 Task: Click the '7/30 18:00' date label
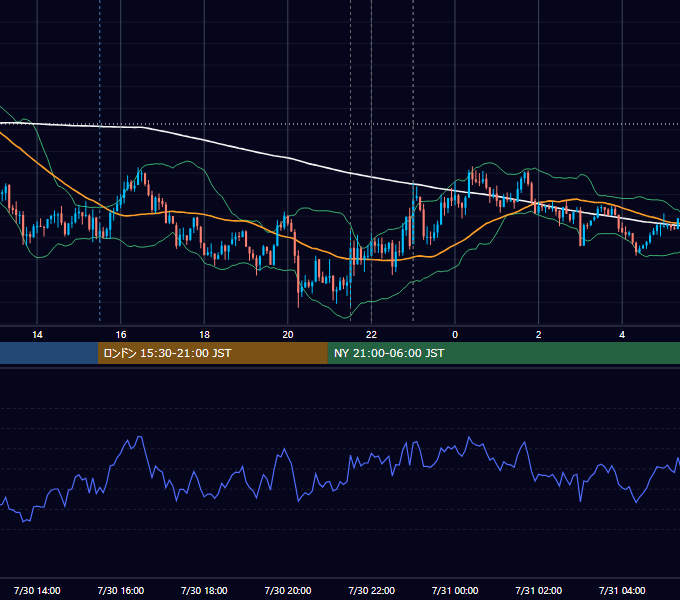(x=204, y=590)
